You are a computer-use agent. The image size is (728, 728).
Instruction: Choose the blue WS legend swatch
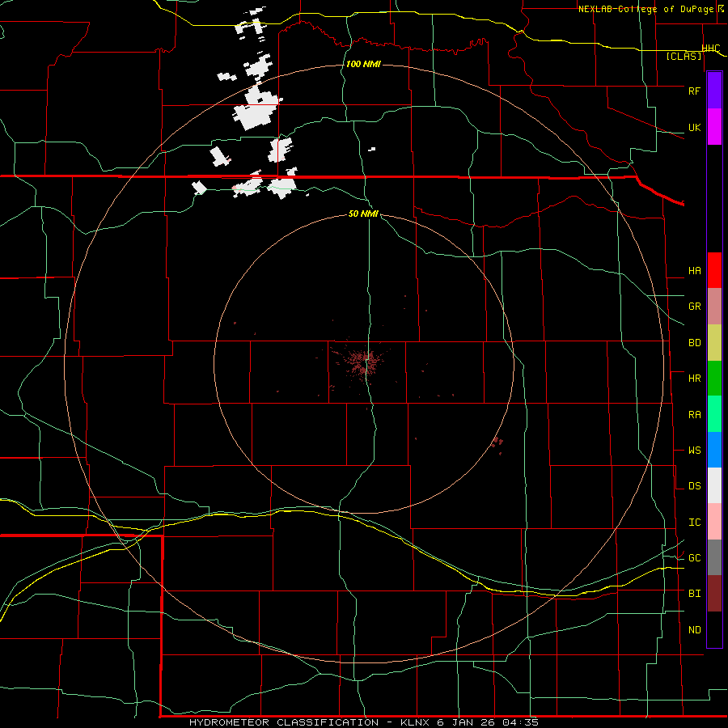[714, 450]
